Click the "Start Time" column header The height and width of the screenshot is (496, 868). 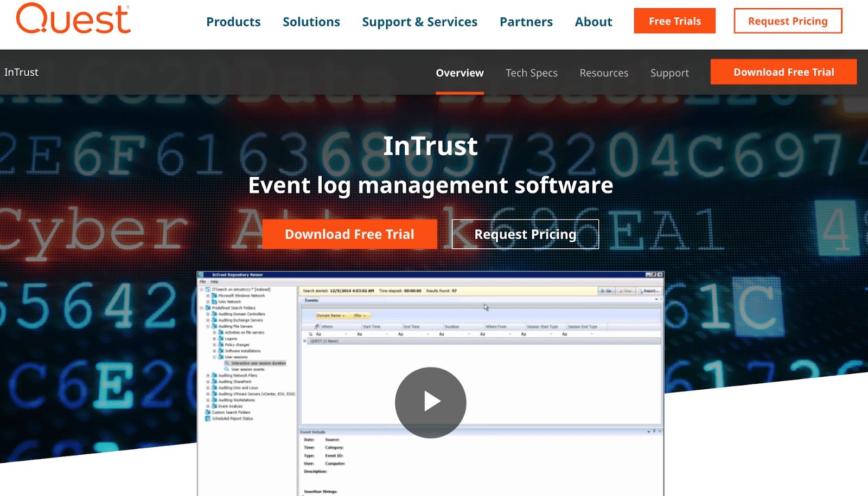(x=381, y=326)
